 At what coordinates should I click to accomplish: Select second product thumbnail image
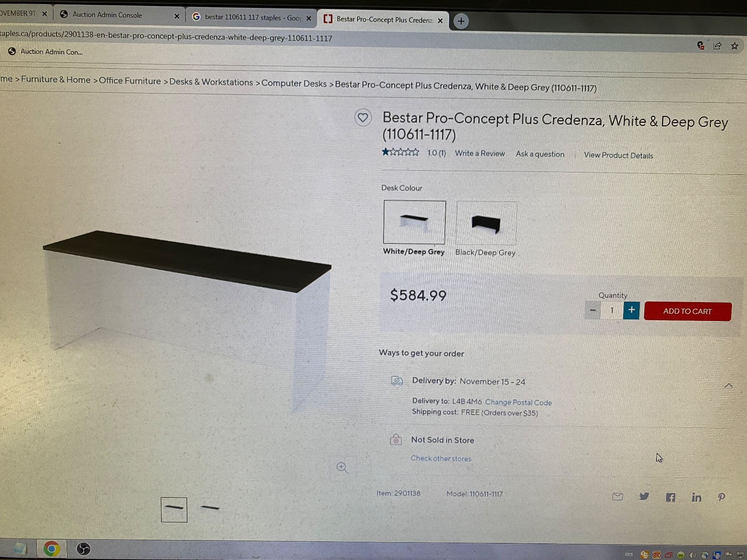pyautogui.click(x=210, y=508)
